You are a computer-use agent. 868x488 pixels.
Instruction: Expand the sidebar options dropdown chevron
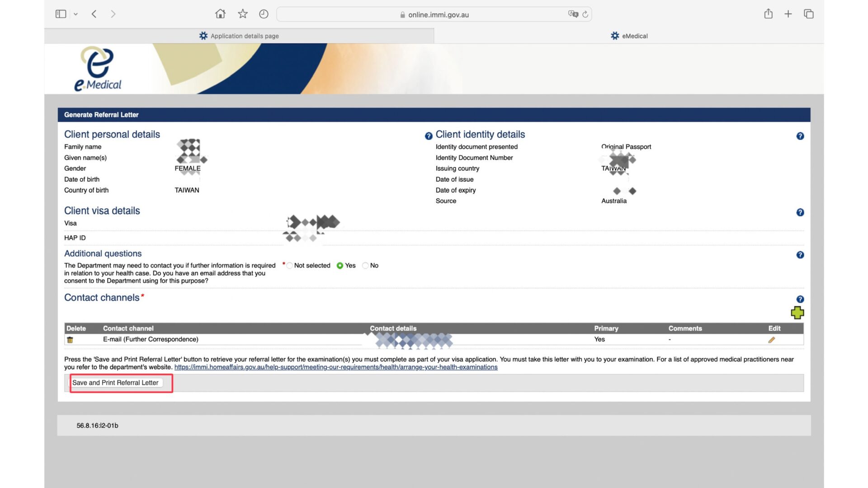pos(75,14)
